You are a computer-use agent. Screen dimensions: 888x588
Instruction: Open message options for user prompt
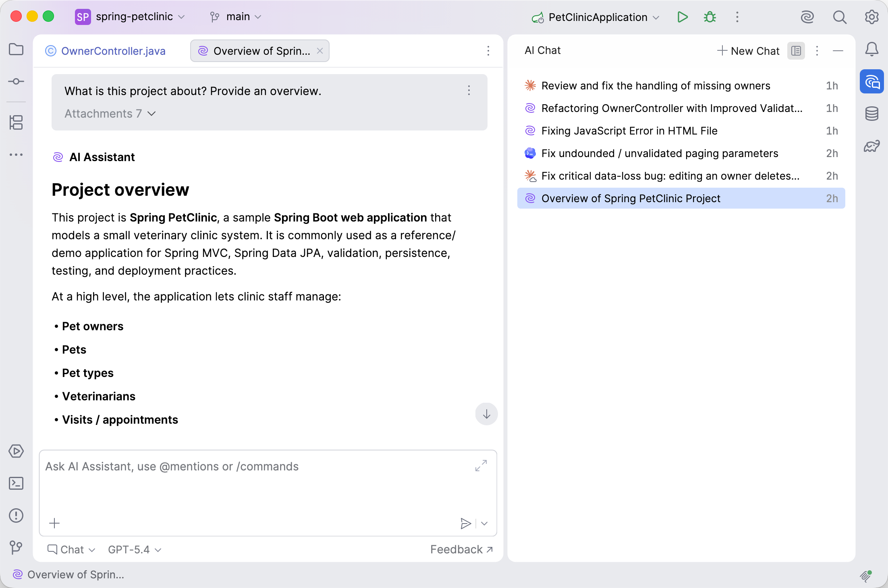469,90
